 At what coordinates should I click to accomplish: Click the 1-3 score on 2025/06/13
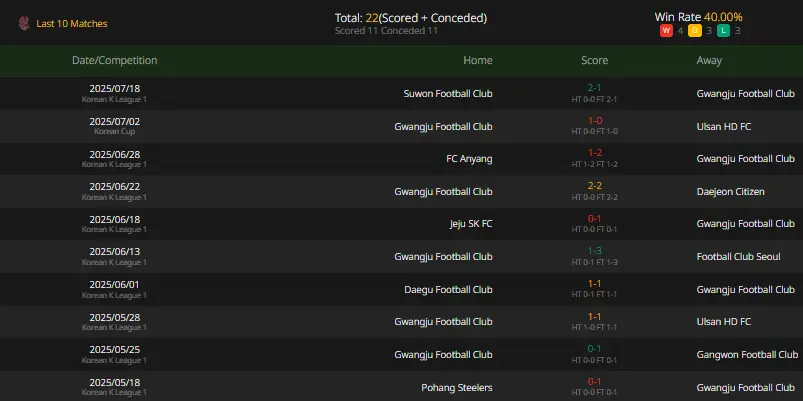(595, 251)
